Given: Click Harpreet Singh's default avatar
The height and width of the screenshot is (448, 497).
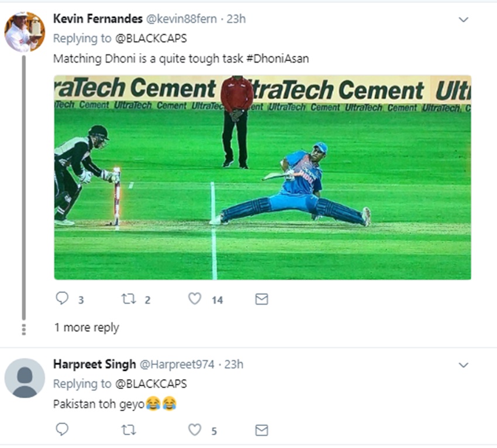Looking at the screenshot, I should coord(25,378).
